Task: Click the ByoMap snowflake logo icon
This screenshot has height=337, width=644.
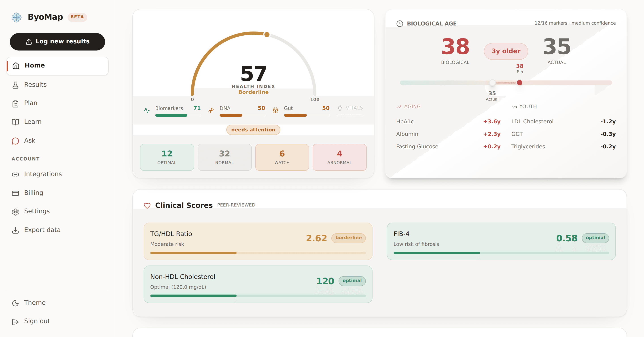Action: click(x=17, y=17)
